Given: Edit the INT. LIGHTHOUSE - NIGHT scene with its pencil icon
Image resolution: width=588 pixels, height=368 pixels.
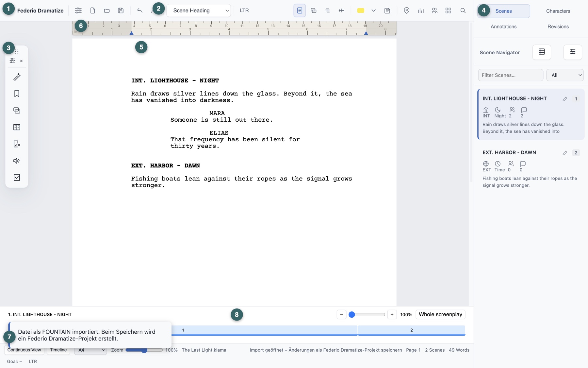Looking at the screenshot, I should [565, 99].
